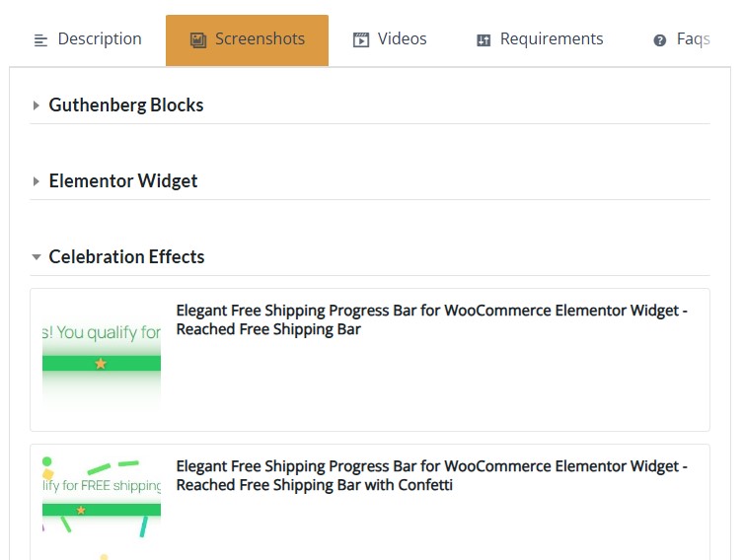Open the Videos tab
The image size is (744, 560).
(402, 39)
